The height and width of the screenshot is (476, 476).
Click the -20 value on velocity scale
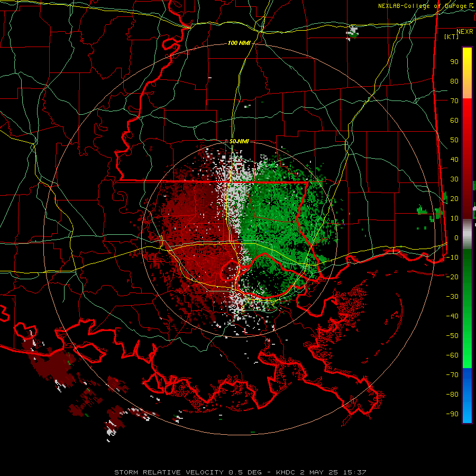[452, 277]
